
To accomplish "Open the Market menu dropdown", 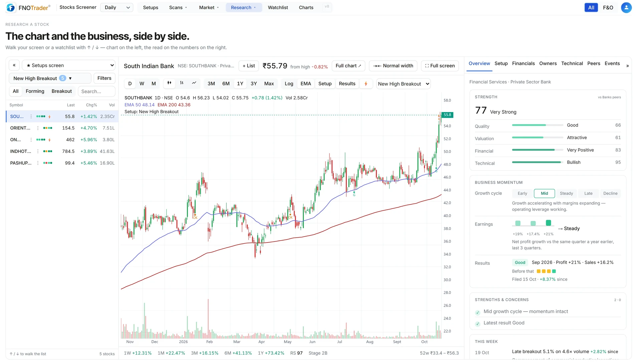I will pos(209,8).
